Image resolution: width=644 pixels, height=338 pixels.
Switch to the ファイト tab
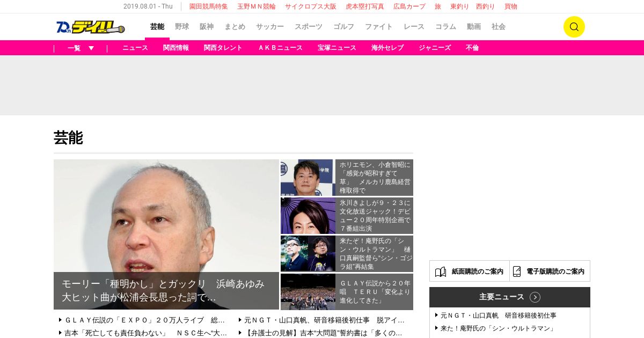379,27
